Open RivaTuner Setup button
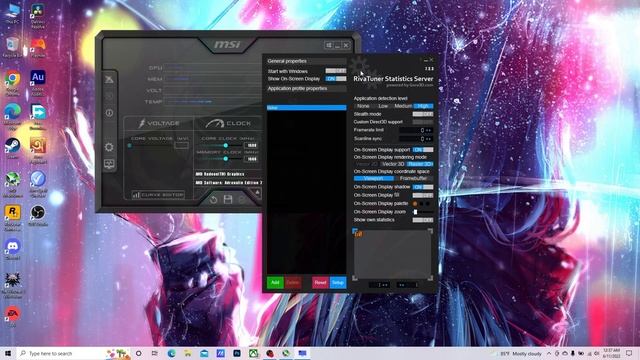The image size is (640, 360). coord(338,282)
